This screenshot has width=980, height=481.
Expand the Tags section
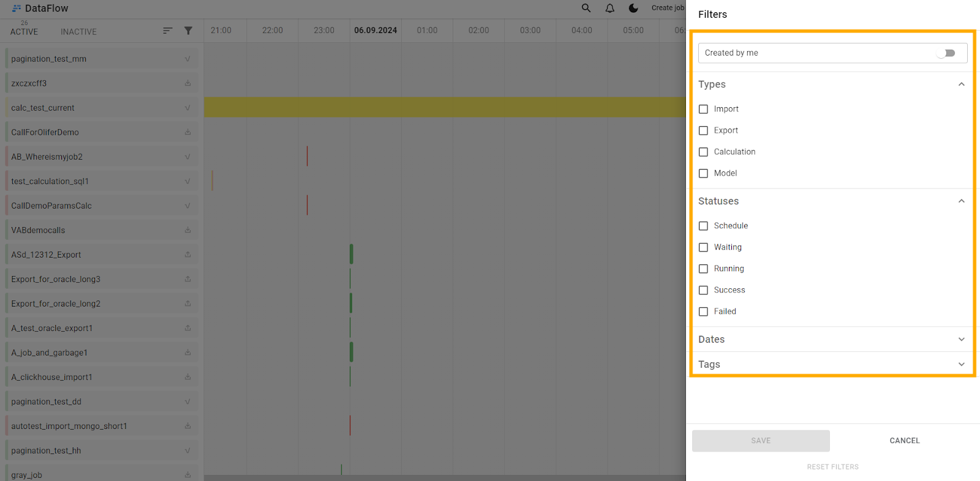coord(961,365)
